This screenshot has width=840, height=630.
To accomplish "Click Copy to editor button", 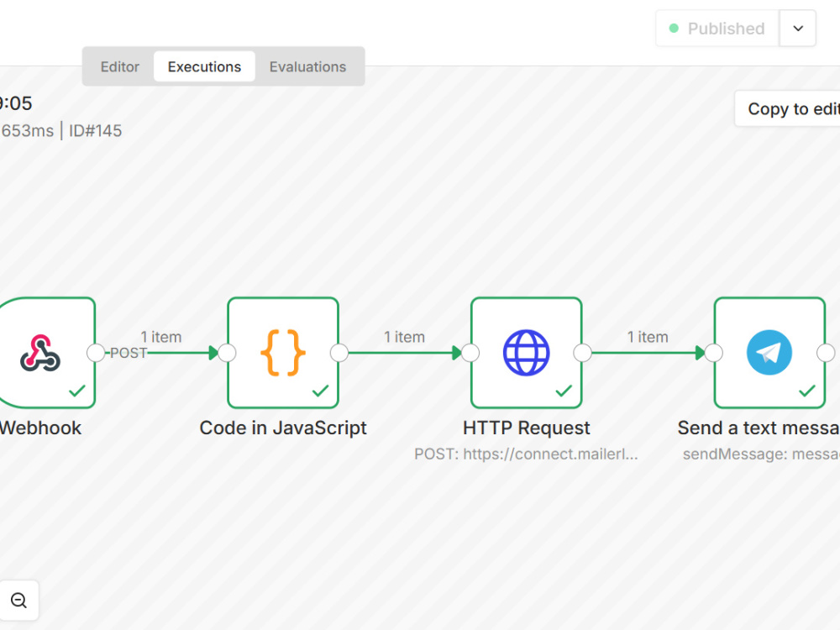I will coord(788,108).
